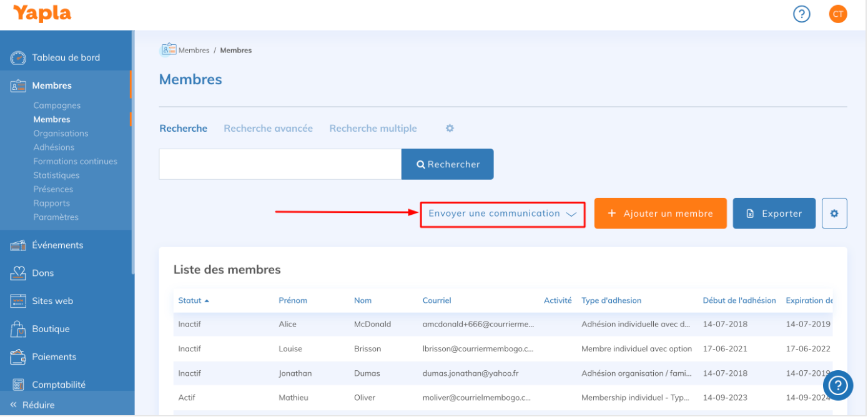The image size is (868, 417).
Task: Switch to the Recherche multiple tab
Action: point(373,128)
